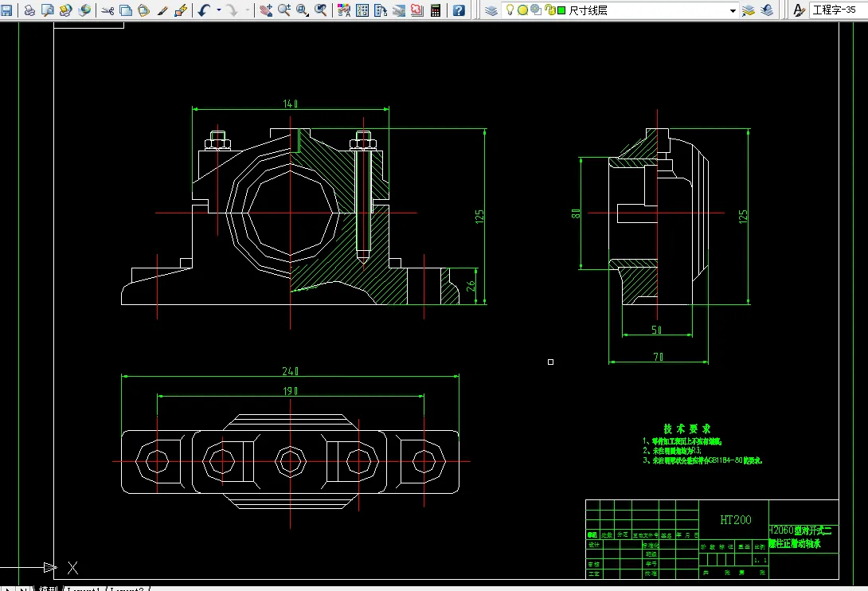The width and height of the screenshot is (868, 591).
Task: Toggle the layer on/off lightbulb
Action: pos(510,10)
